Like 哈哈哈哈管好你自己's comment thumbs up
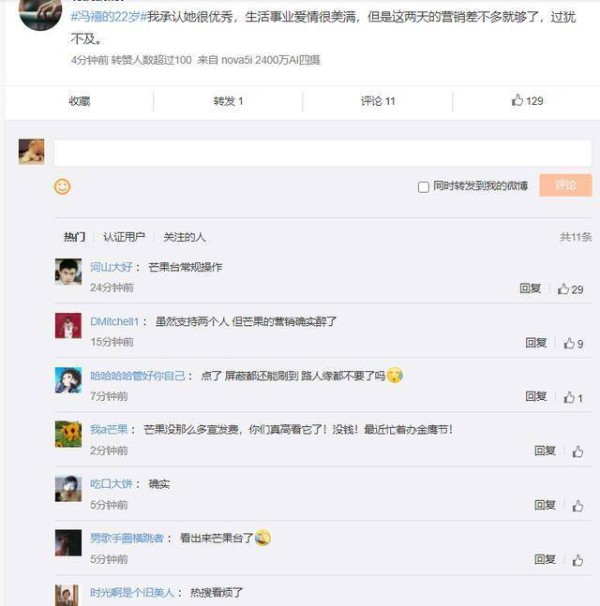Screen dimensions: 600x606 coord(573,398)
